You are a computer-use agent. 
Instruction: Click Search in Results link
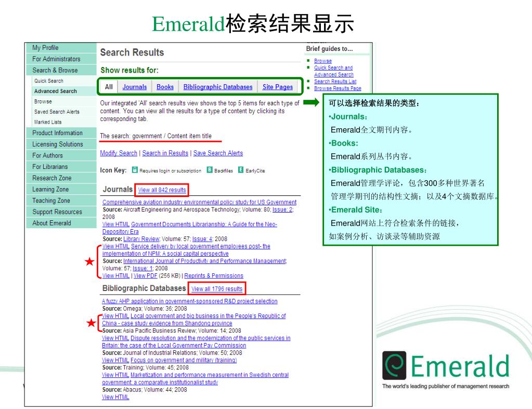point(165,153)
